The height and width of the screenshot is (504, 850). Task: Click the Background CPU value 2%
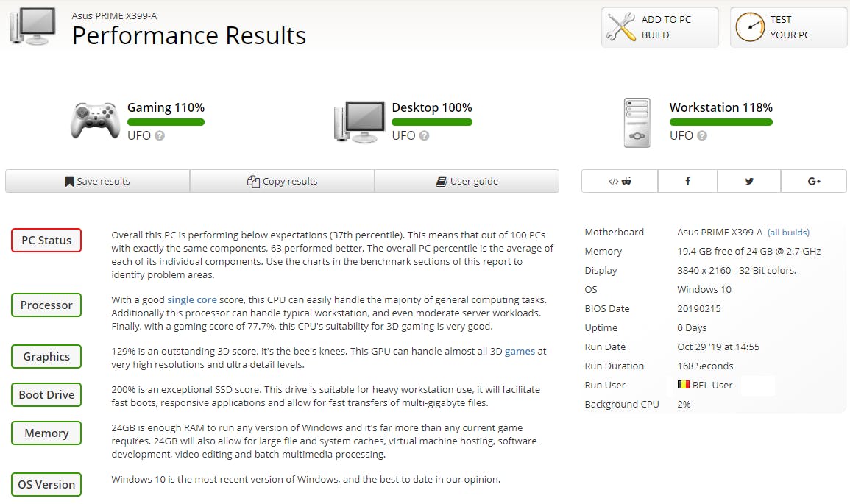[x=684, y=404]
